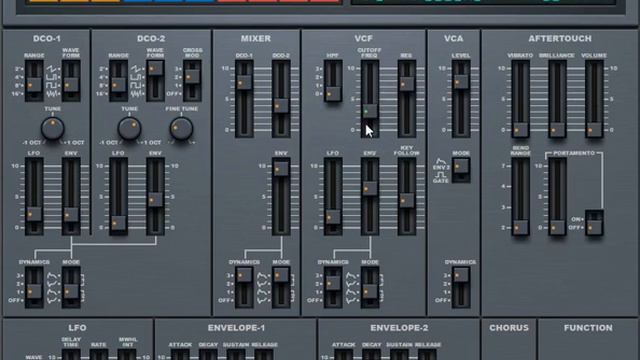
Task: Click the DCO-1 ENV slider
Action: tap(71, 197)
